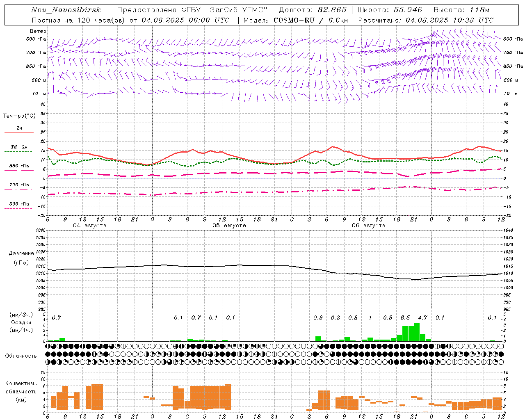Select the Высота: 118м header entry
Viewport: 525px width, 420px height.
click(x=461, y=10)
